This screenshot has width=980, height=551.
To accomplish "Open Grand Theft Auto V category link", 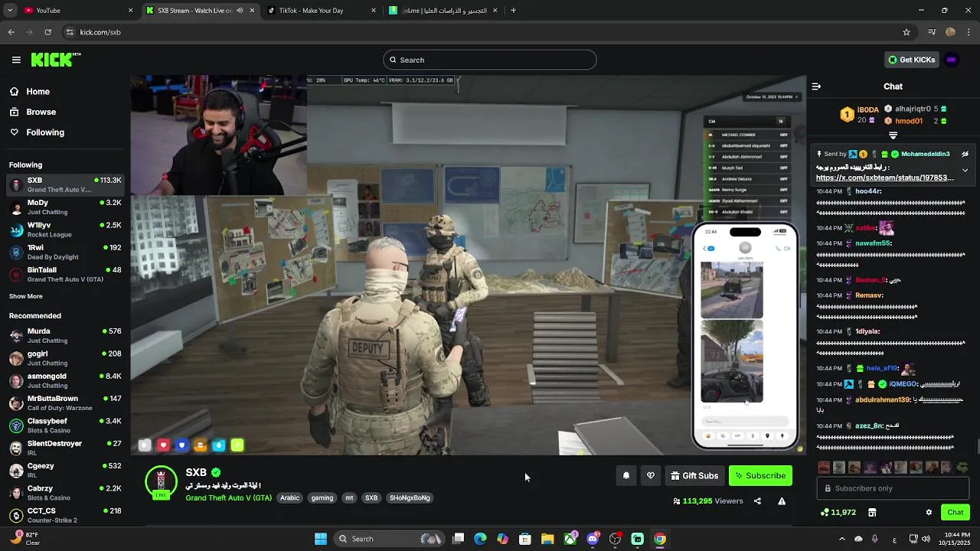I will [228, 497].
